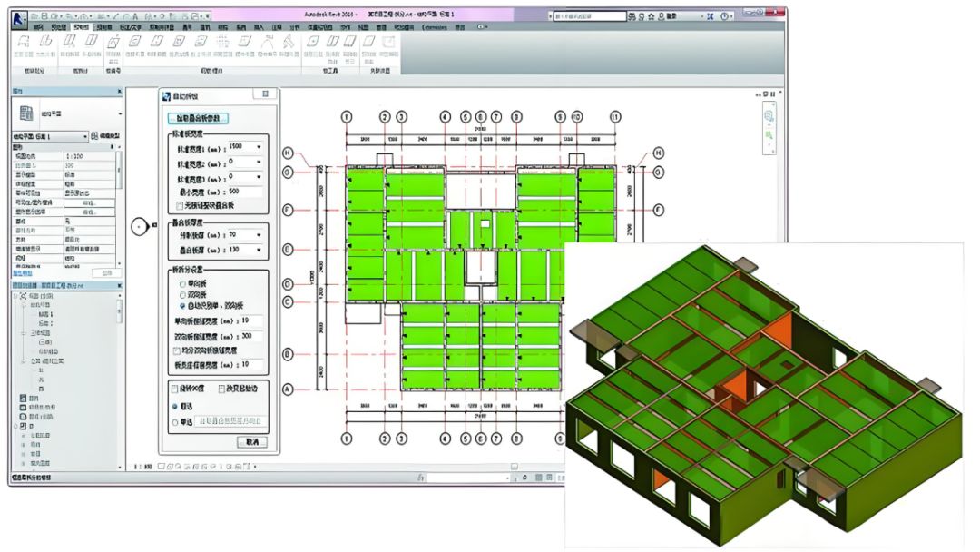Click the 最小宽度 input field showing 500

244,192
